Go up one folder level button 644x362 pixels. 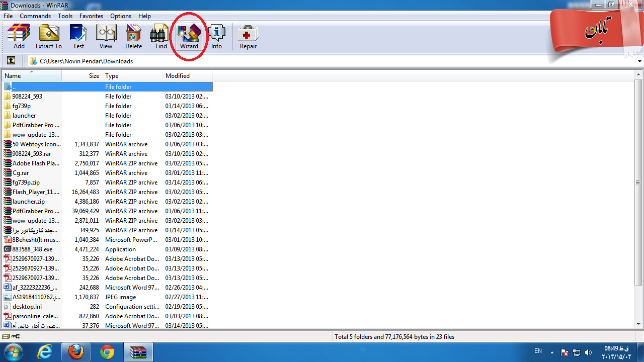(11, 61)
